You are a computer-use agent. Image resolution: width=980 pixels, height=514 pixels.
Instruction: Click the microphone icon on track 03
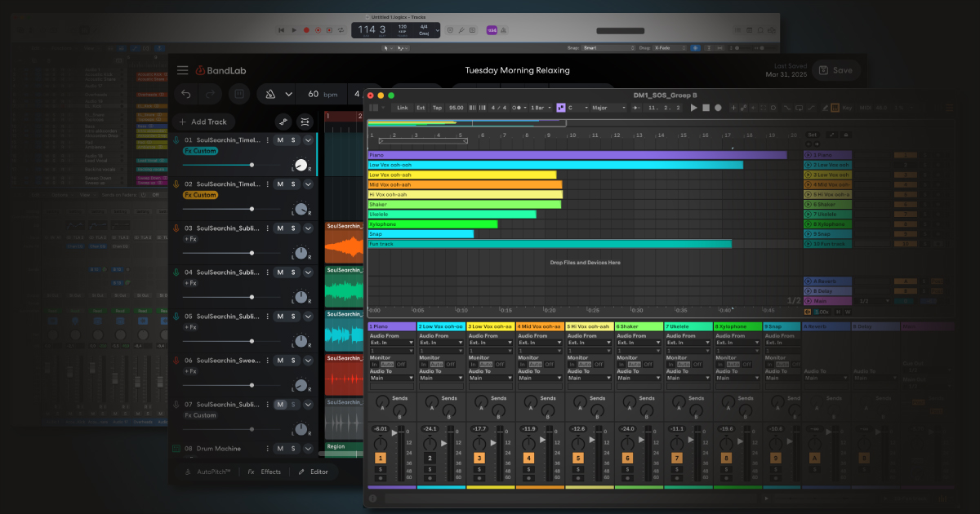[x=176, y=228]
